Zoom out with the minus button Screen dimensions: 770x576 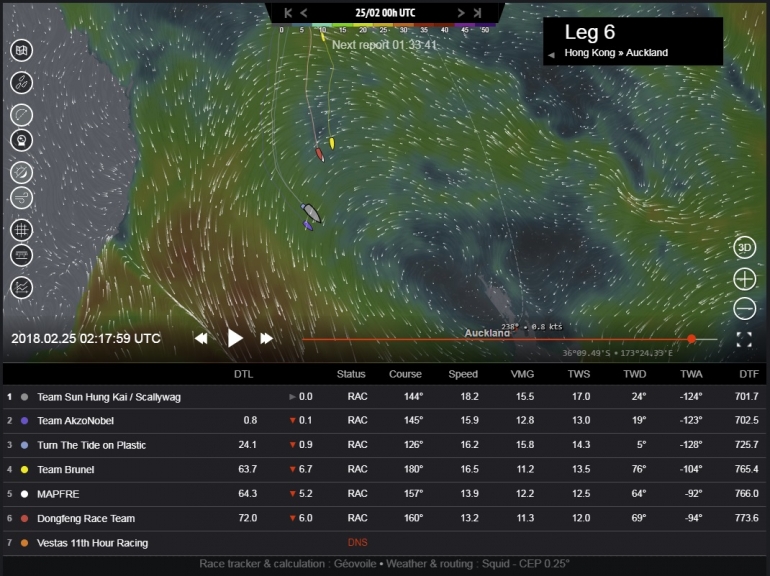pos(744,309)
